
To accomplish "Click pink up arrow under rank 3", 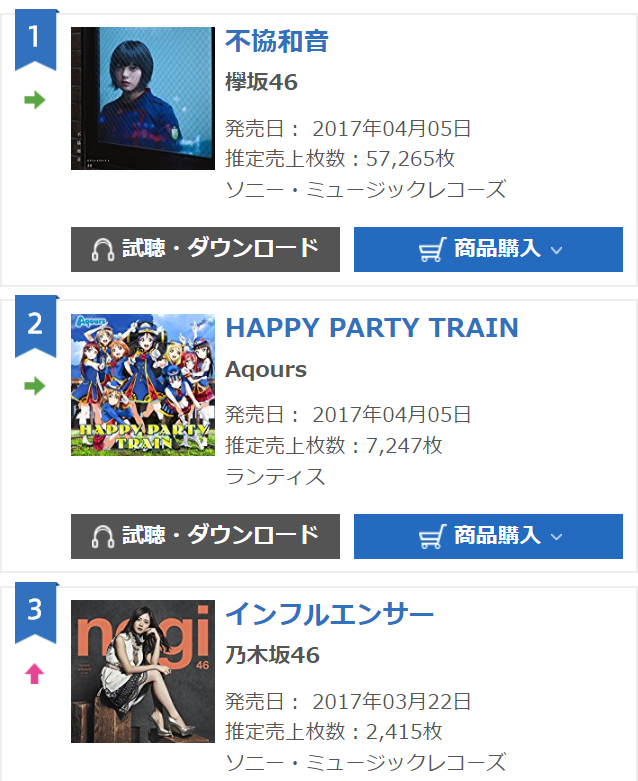I will 35,674.
